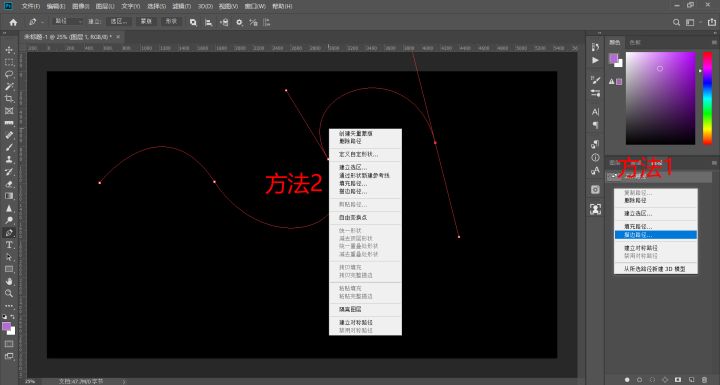Select the Hand tool
The image size is (720, 385).
click(9, 281)
